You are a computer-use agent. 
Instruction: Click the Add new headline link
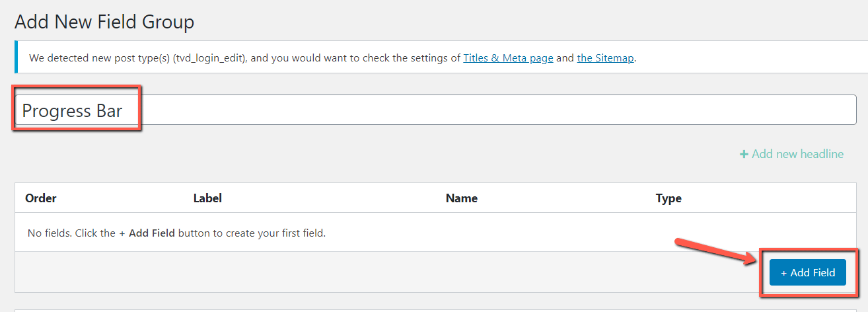pyautogui.click(x=797, y=154)
